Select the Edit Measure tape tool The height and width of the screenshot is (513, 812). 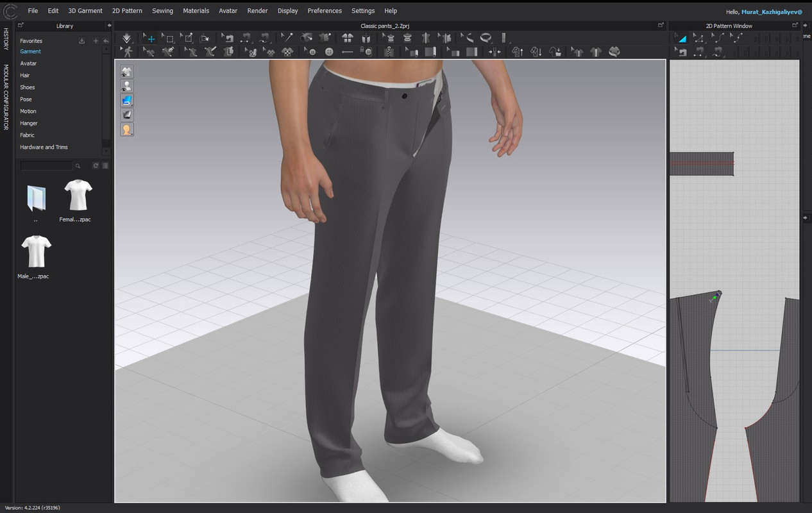(467, 38)
